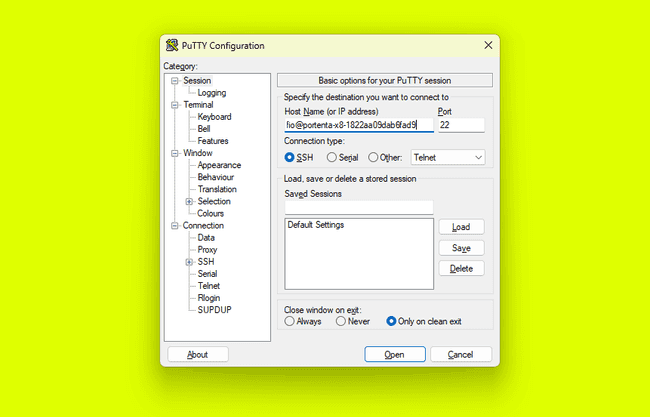
Task: Select the SSH connection type radio button
Action: (x=290, y=157)
